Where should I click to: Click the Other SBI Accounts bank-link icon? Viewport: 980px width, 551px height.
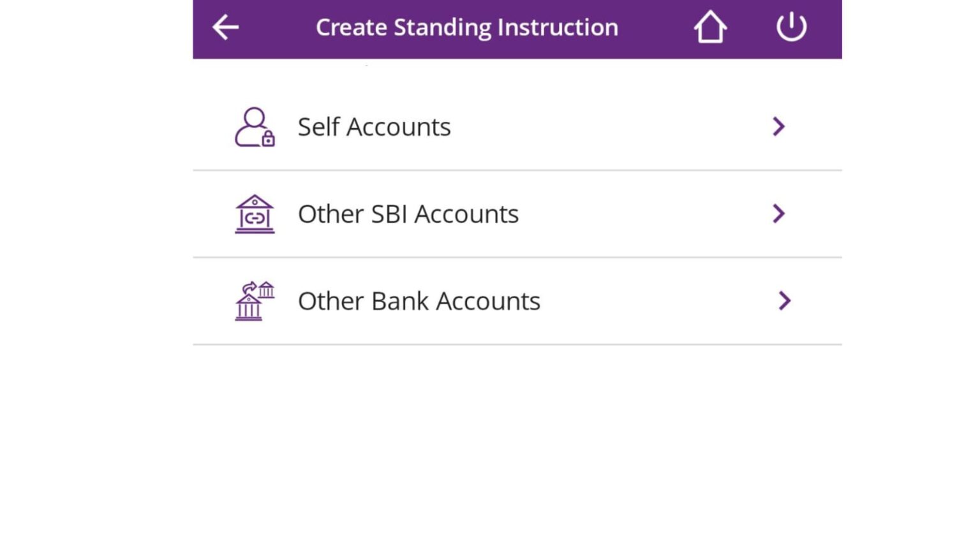point(253,214)
